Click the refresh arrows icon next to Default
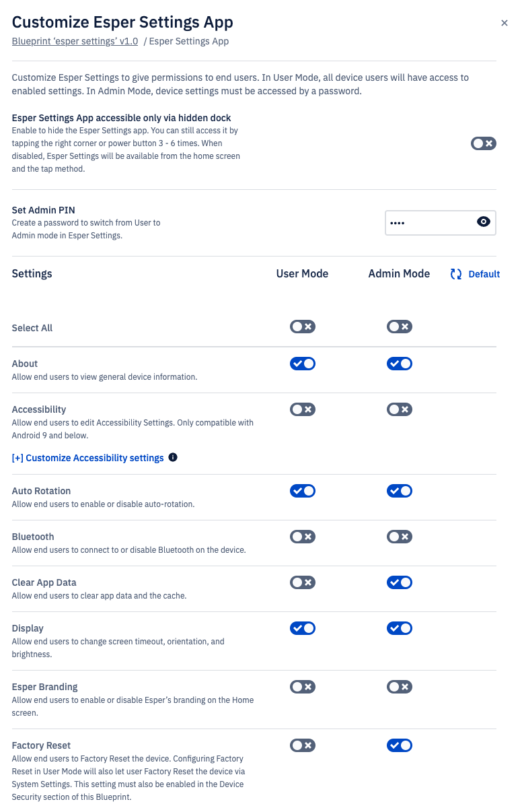Image resolution: width=522 pixels, height=812 pixels. coord(456,274)
